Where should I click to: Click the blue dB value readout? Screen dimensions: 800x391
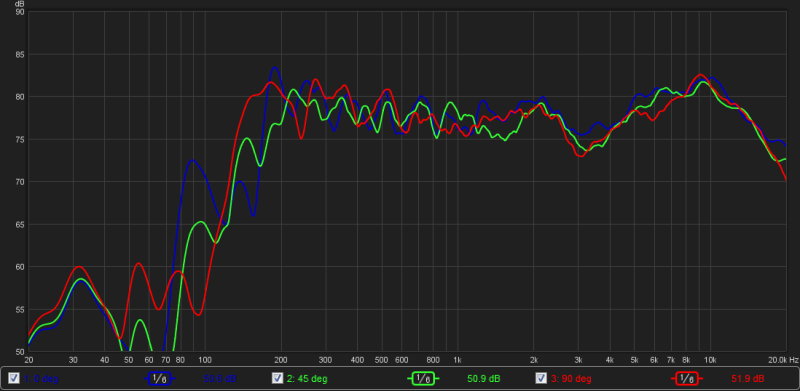point(220,379)
